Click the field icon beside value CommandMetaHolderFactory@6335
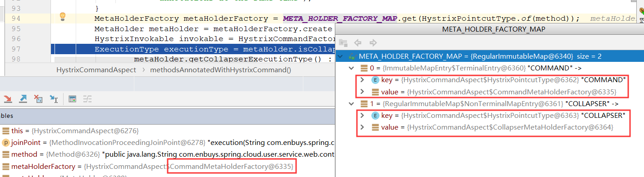644x177 pixels. pos(375,92)
